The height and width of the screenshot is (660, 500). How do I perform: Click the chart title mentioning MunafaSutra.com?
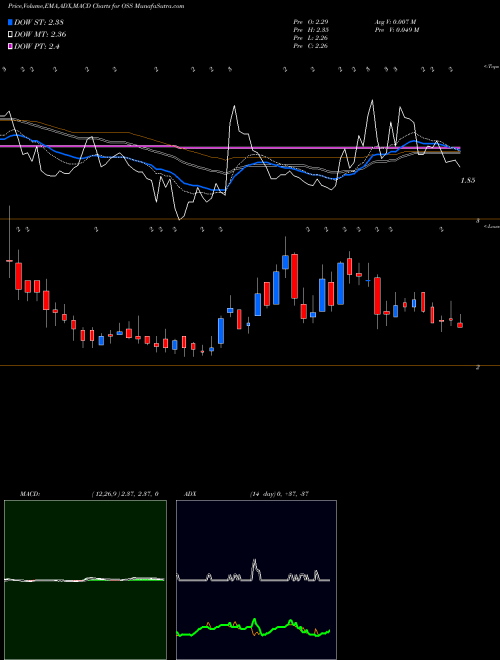pyautogui.click(x=96, y=6)
